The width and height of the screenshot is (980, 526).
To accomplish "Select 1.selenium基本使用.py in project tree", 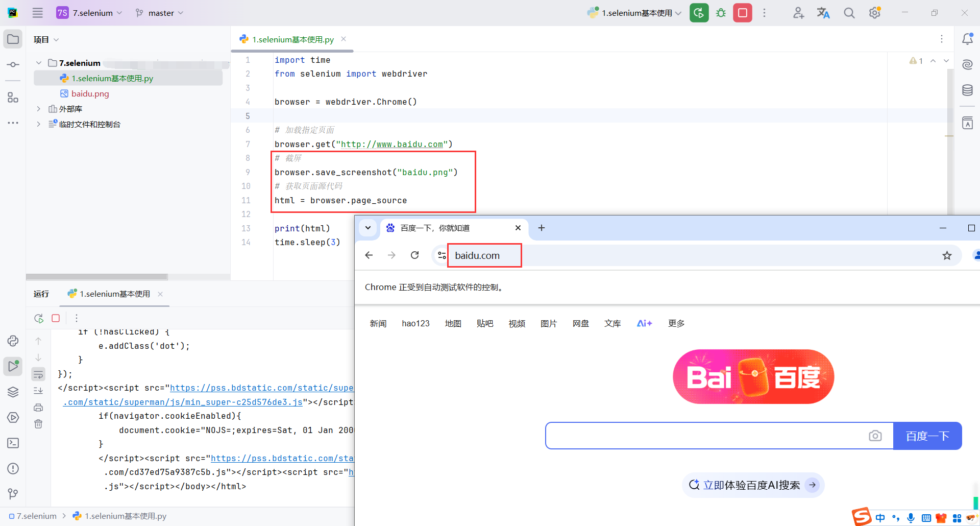I will coord(128,78).
